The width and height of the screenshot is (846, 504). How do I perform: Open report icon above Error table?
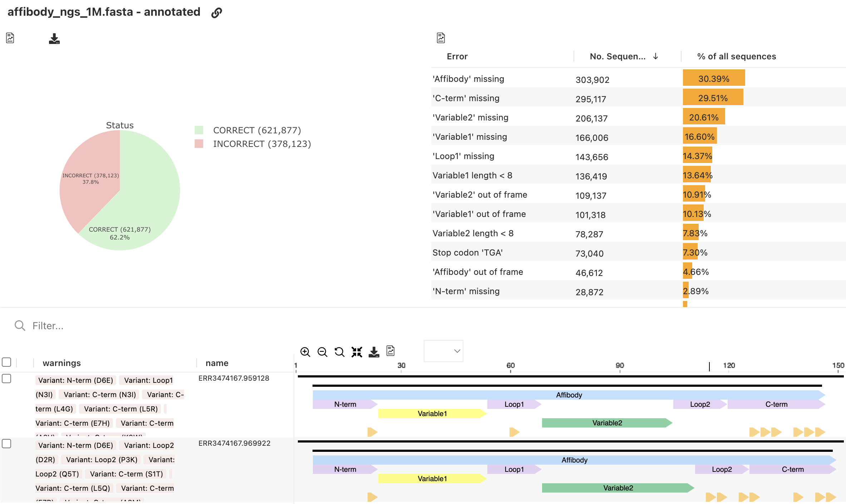441,38
